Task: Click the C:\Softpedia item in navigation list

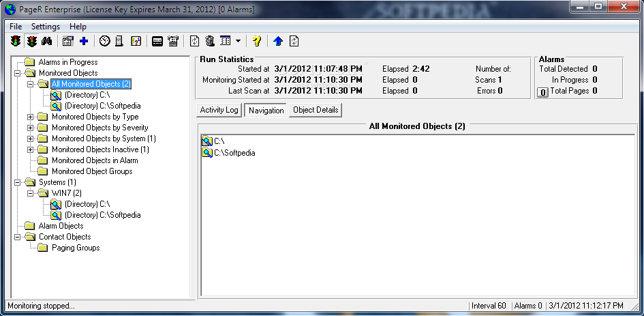Action: coord(228,153)
